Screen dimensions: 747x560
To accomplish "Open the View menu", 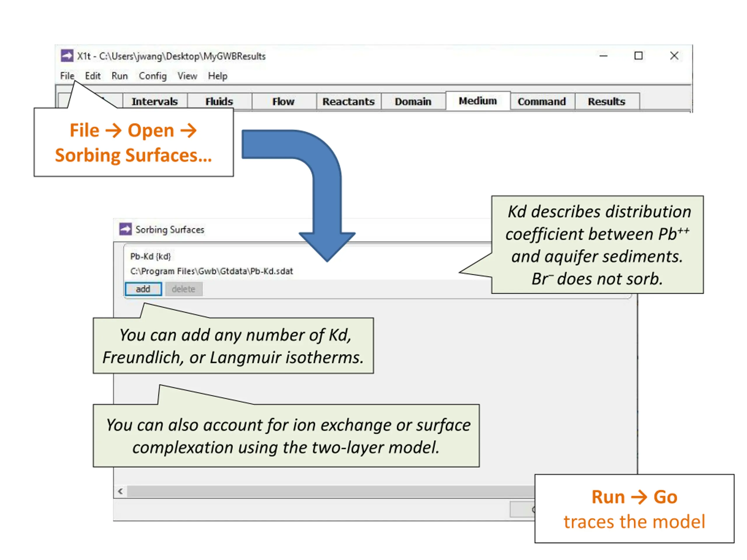I will point(187,76).
